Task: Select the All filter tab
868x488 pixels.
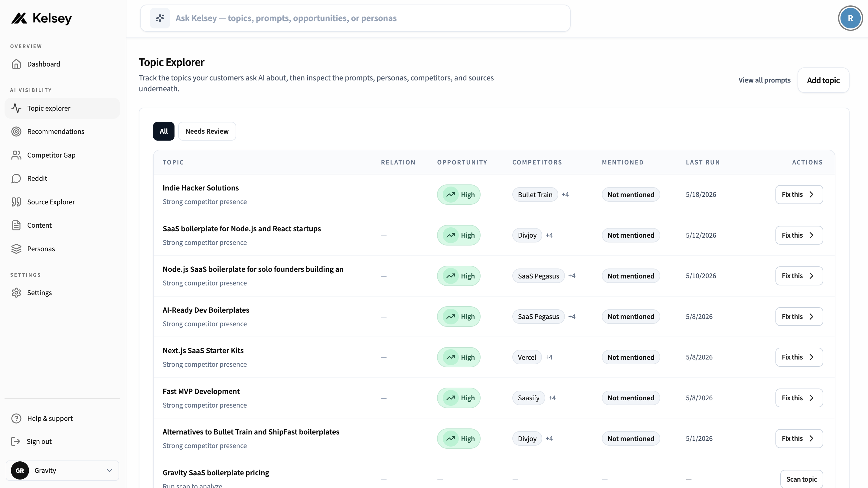Action: pyautogui.click(x=163, y=131)
